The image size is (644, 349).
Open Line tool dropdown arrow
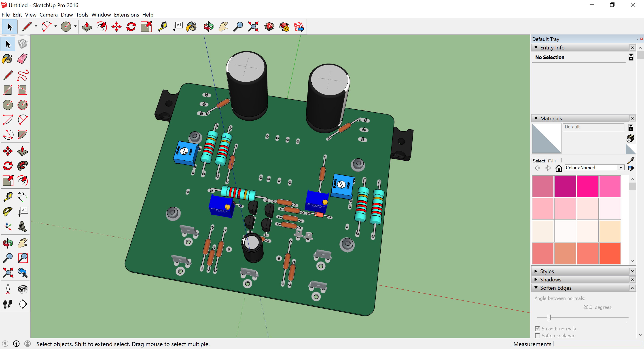(x=36, y=27)
